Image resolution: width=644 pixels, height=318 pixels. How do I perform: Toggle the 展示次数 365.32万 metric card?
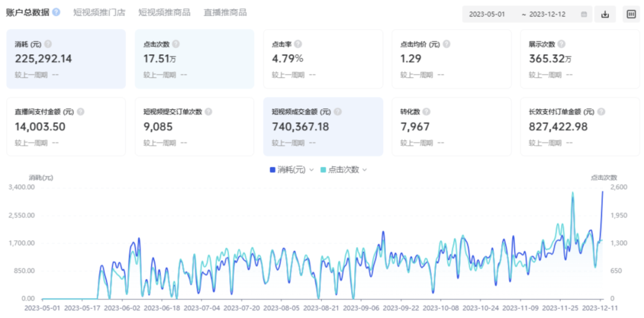pyautogui.click(x=580, y=59)
